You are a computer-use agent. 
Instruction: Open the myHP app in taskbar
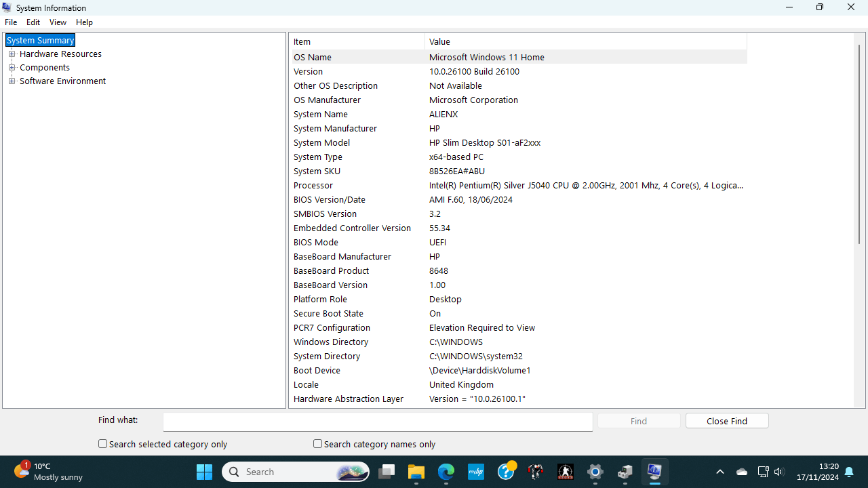(x=476, y=472)
